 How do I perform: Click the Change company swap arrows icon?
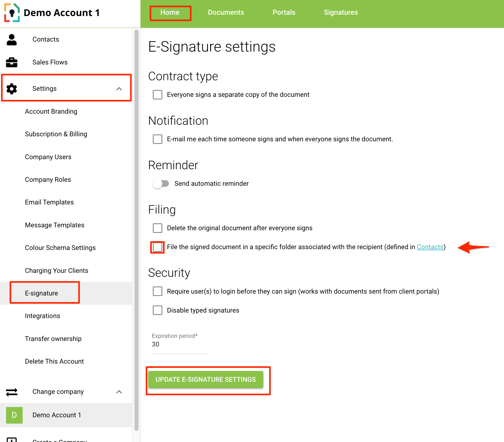click(12, 392)
